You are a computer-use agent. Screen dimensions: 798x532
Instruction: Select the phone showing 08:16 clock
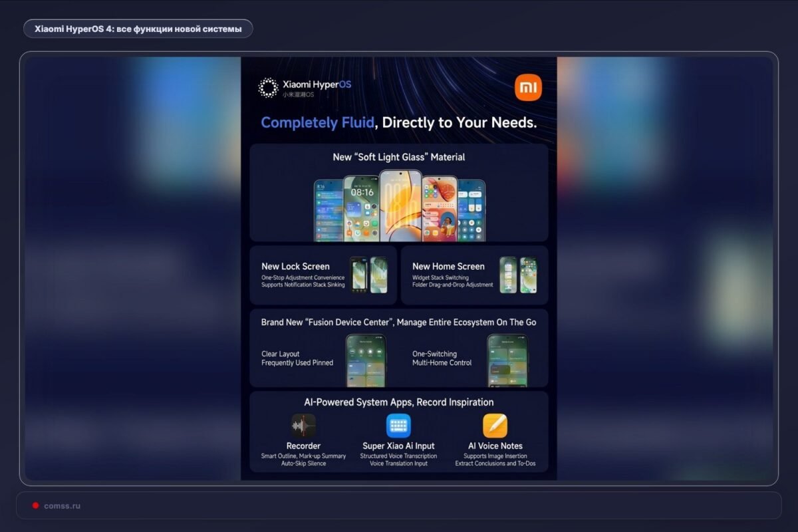(361, 208)
